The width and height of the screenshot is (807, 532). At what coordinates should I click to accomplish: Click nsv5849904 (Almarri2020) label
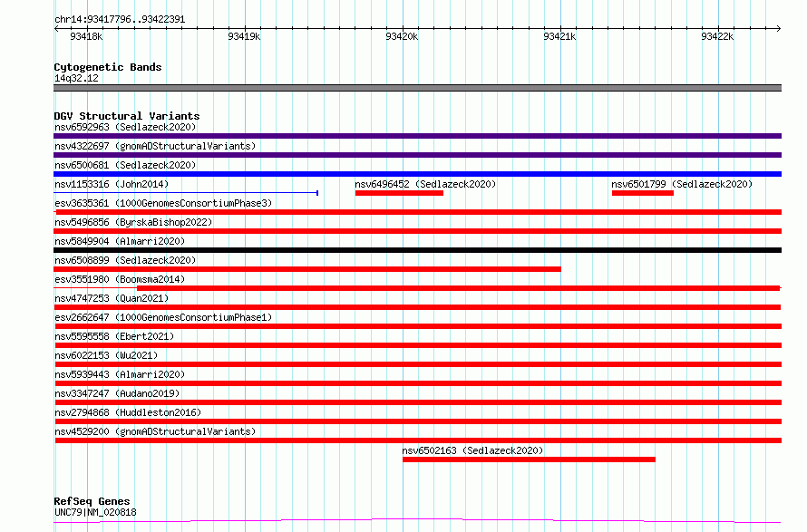coord(120,241)
